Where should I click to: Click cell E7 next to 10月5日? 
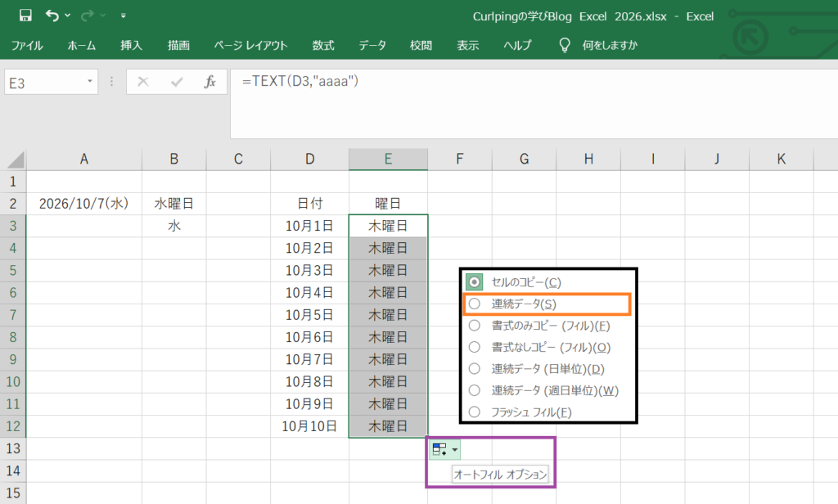(x=388, y=315)
